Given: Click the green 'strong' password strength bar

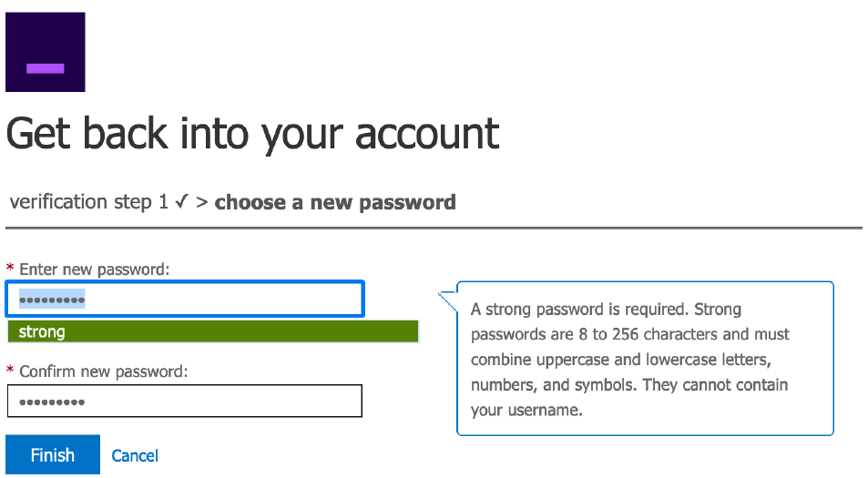Looking at the screenshot, I should pyautogui.click(x=212, y=331).
